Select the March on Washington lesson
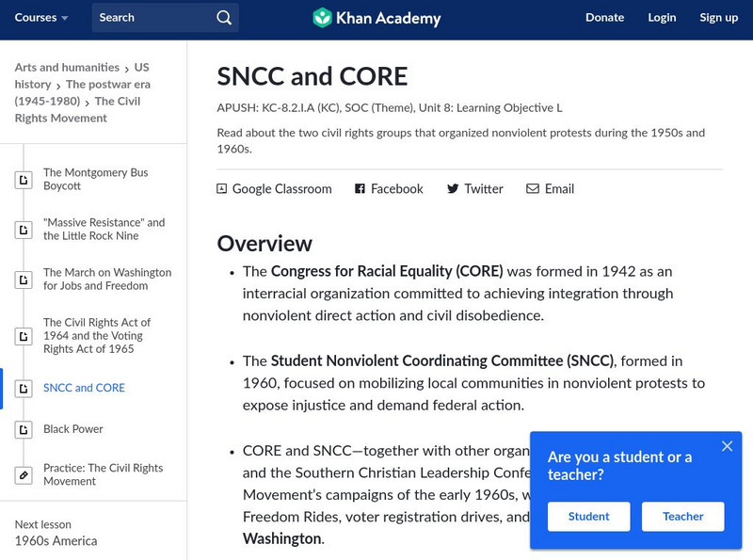The width and height of the screenshot is (753, 560). coord(107,280)
